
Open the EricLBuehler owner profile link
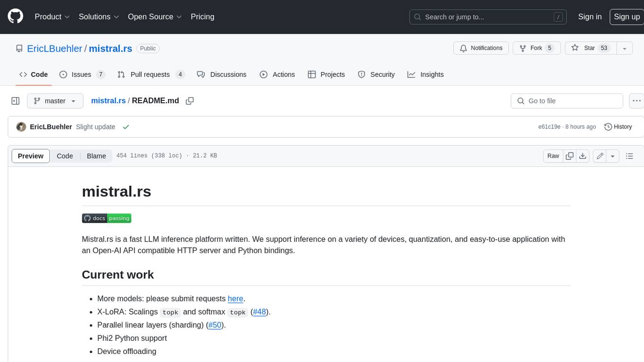[54, 48]
